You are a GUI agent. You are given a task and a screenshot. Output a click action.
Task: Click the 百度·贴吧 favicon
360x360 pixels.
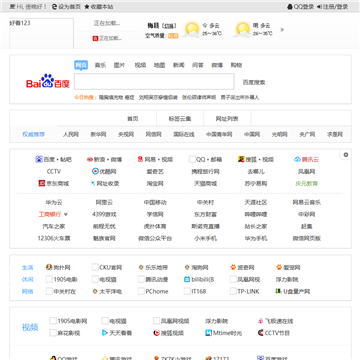click(x=39, y=159)
